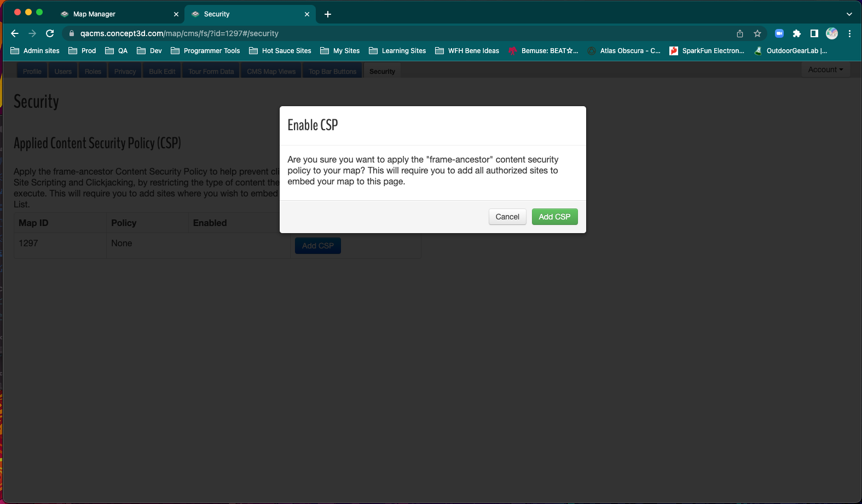The width and height of the screenshot is (862, 504).
Task: Open the Zoom extension icon
Action: click(x=779, y=33)
